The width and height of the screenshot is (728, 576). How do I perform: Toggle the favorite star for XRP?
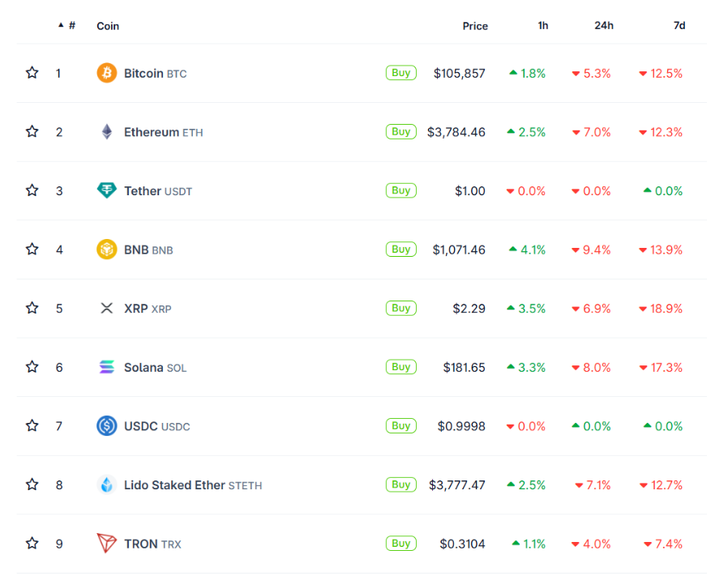tap(32, 308)
